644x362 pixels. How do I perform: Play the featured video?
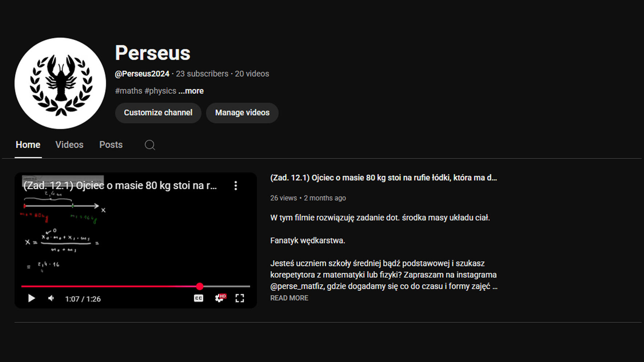[32, 298]
